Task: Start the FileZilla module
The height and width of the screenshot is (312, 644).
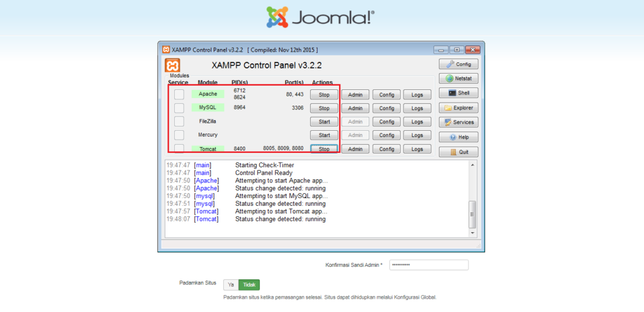Action: 324,122
